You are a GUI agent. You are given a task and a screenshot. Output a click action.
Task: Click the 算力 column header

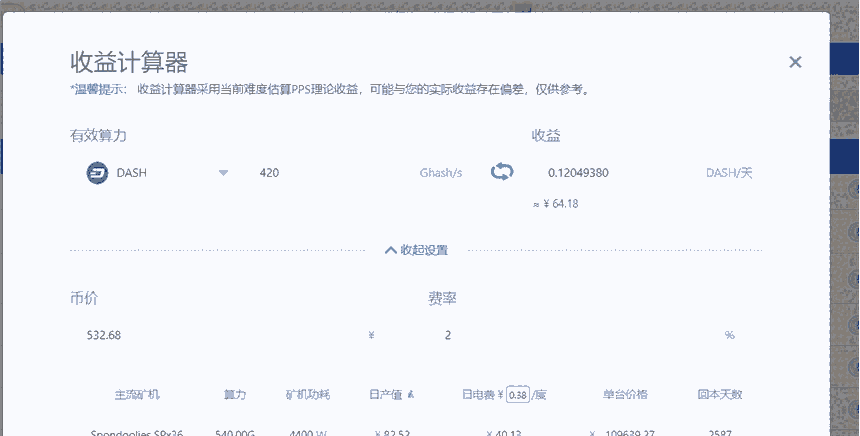click(x=235, y=395)
